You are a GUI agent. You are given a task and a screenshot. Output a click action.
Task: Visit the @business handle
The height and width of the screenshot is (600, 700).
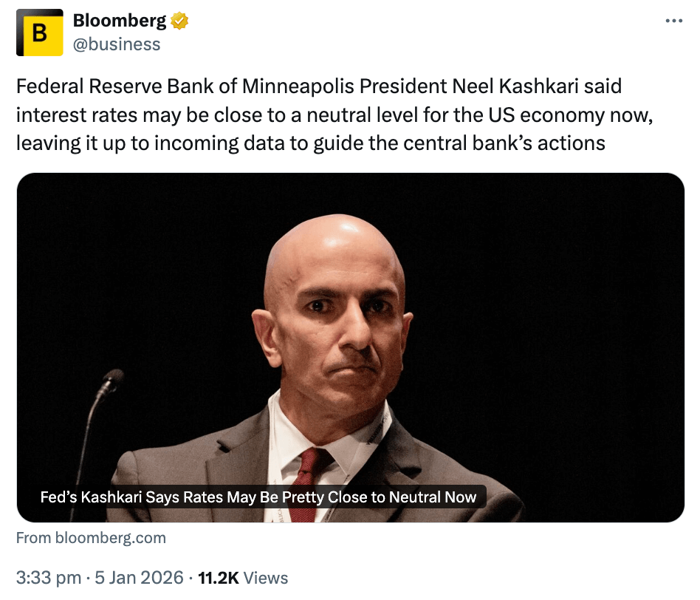click(x=116, y=44)
